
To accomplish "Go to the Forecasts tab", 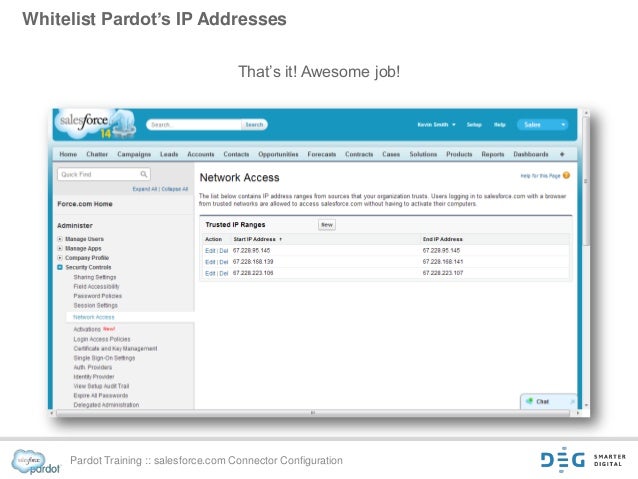I will [322, 154].
